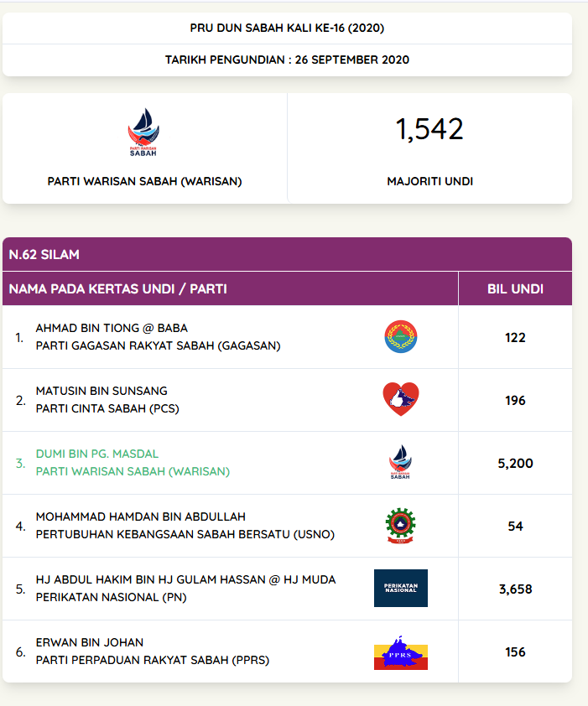This screenshot has height=706, width=588.
Task: Click the BIL UNDI column header
Action: pyautogui.click(x=515, y=289)
